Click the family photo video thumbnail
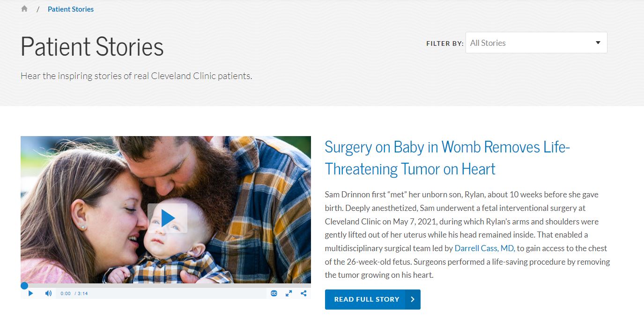The image size is (644, 318). pos(166,210)
